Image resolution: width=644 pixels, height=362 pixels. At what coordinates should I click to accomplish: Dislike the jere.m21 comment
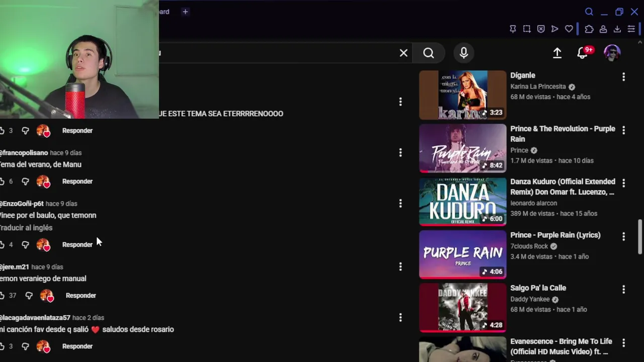pos(29,296)
